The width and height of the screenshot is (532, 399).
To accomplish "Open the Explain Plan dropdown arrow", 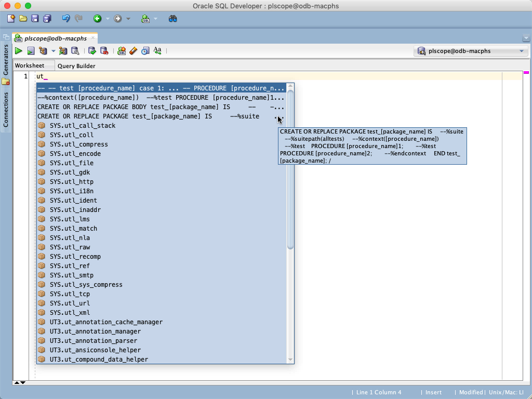I will 52,50.
